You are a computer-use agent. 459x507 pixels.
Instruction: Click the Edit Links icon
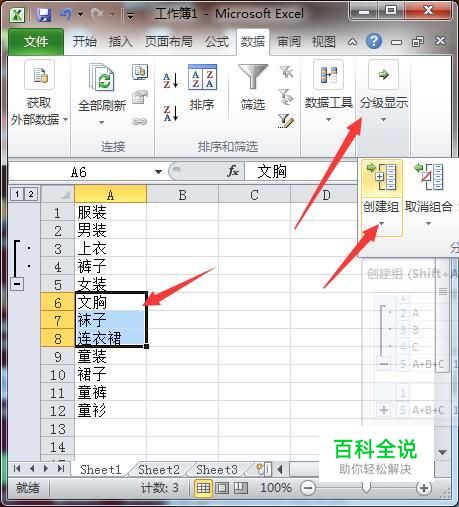coord(139,122)
